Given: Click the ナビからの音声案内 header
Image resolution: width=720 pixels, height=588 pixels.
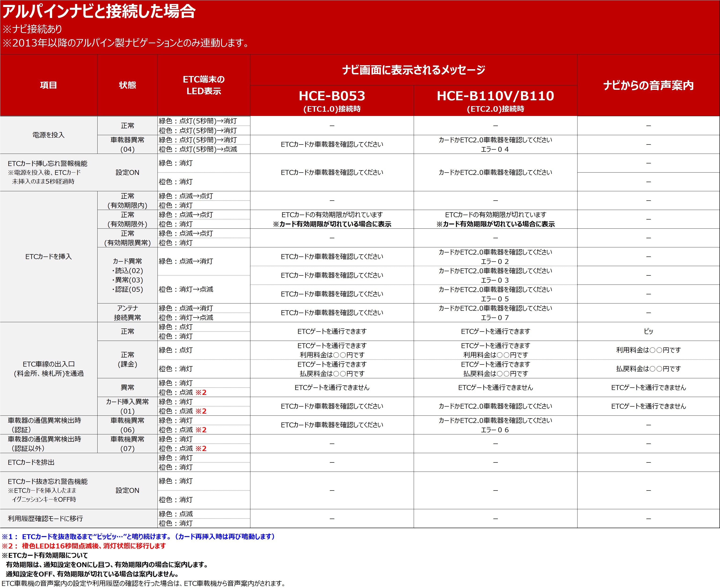Looking at the screenshot, I should 648,85.
